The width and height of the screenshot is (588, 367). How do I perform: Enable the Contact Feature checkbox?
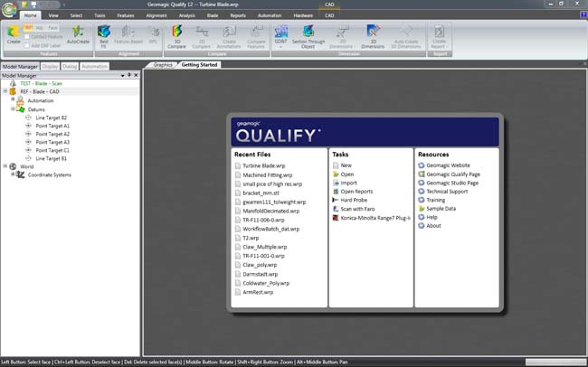[26, 37]
